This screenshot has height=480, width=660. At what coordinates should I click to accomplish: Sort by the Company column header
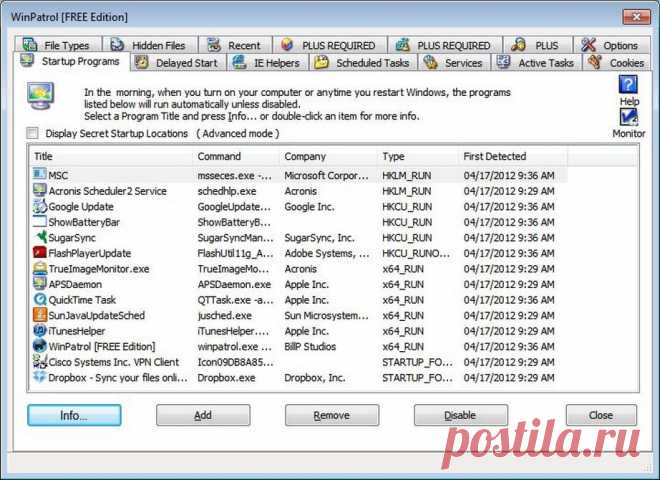pos(328,156)
